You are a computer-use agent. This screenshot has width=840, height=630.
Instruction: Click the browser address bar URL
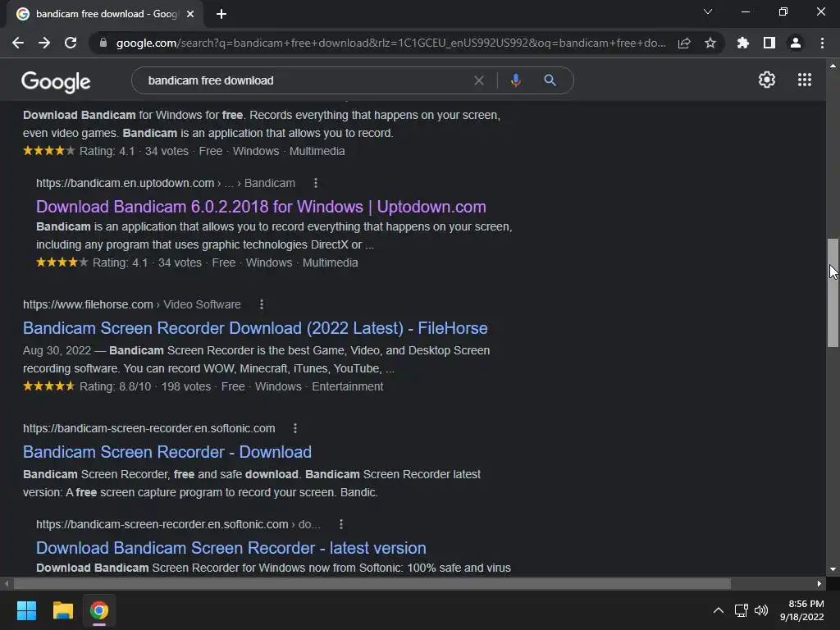391,43
